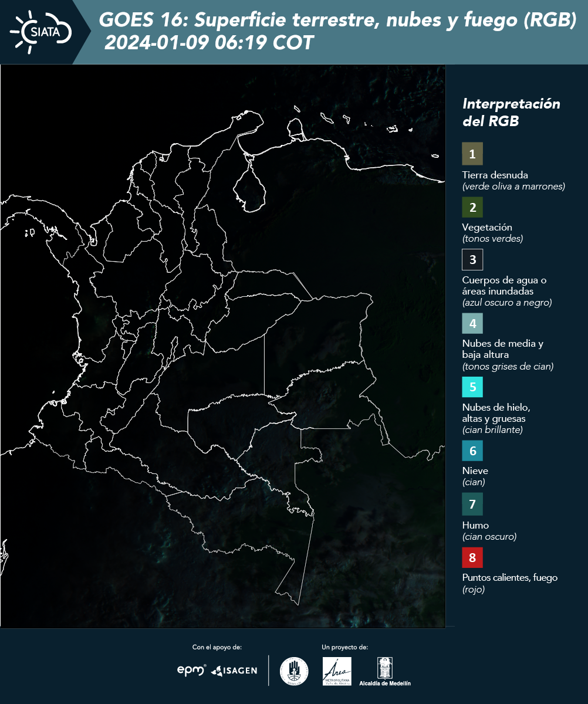Click the caption Con el apoyo de:
This screenshot has height=704, width=588.
(x=217, y=647)
